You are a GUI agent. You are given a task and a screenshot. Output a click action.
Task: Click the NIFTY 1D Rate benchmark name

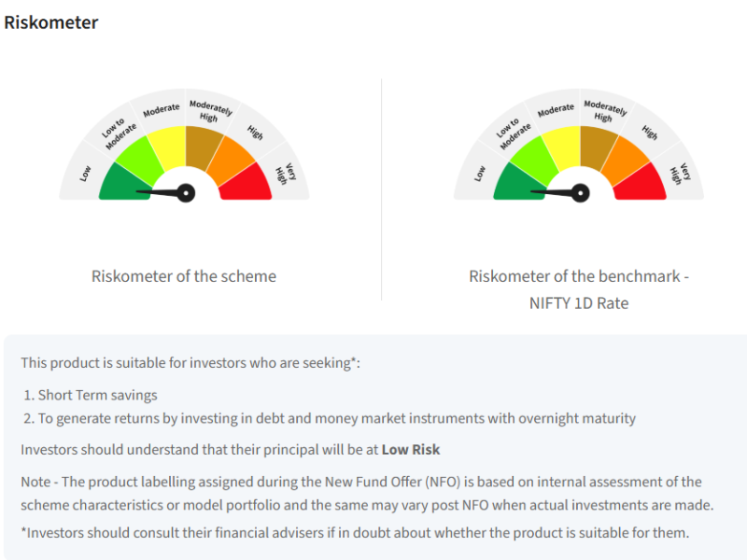tap(579, 303)
